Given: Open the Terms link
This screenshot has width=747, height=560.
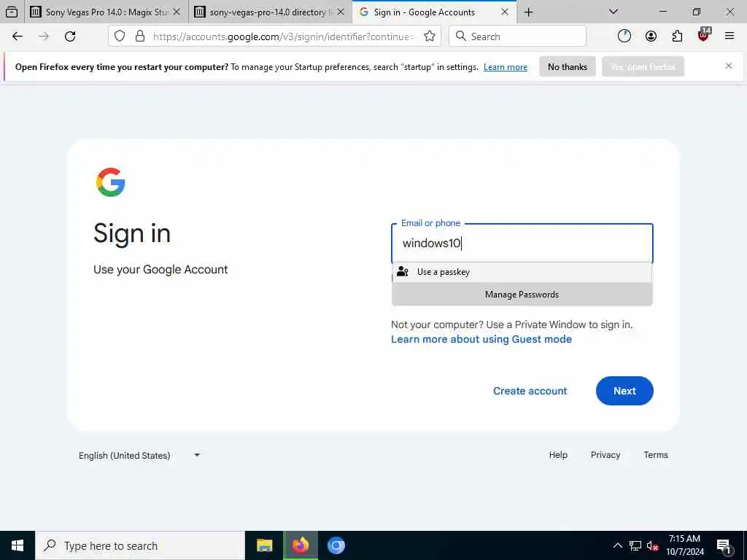Looking at the screenshot, I should pyautogui.click(x=656, y=455).
